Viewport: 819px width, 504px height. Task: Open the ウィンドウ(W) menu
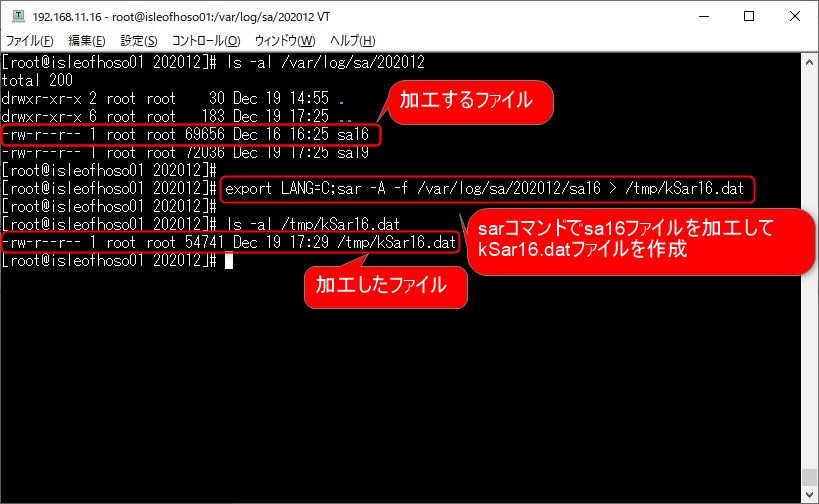pyautogui.click(x=285, y=41)
